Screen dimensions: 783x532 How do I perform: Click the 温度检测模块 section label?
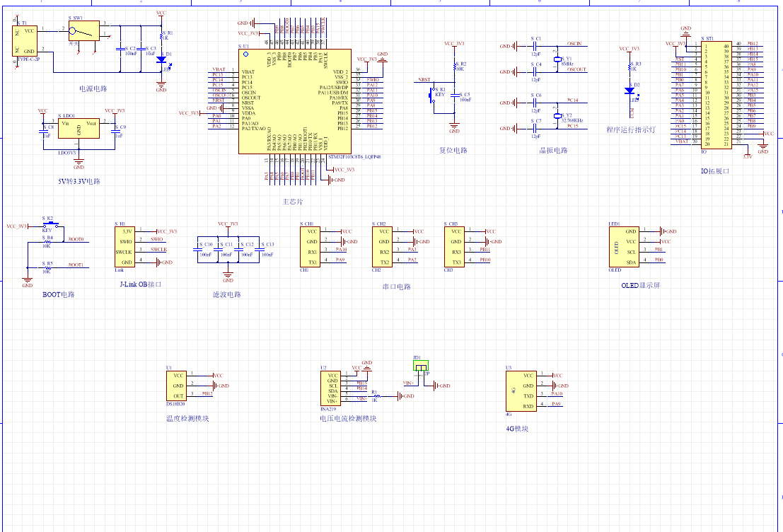(187, 419)
